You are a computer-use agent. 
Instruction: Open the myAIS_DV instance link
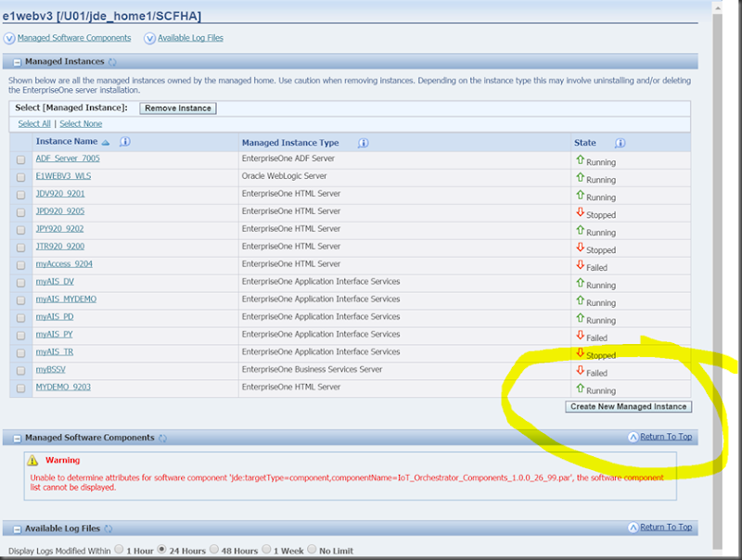coord(55,282)
